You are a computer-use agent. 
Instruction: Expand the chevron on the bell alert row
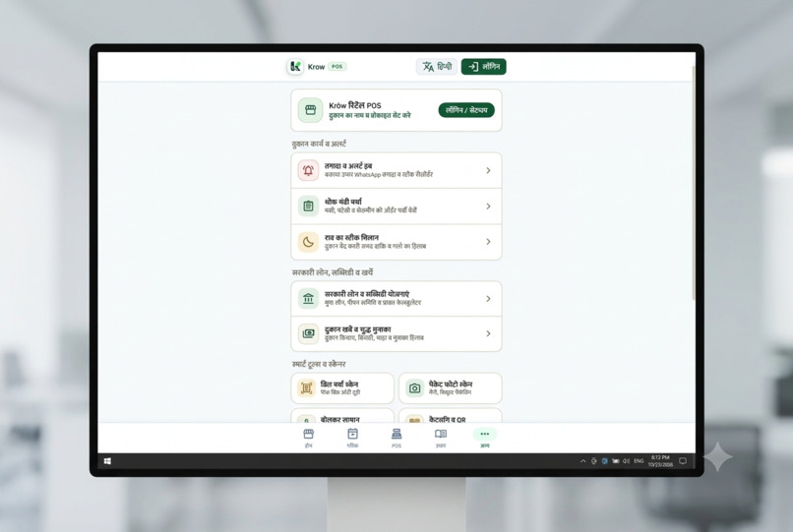click(488, 170)
